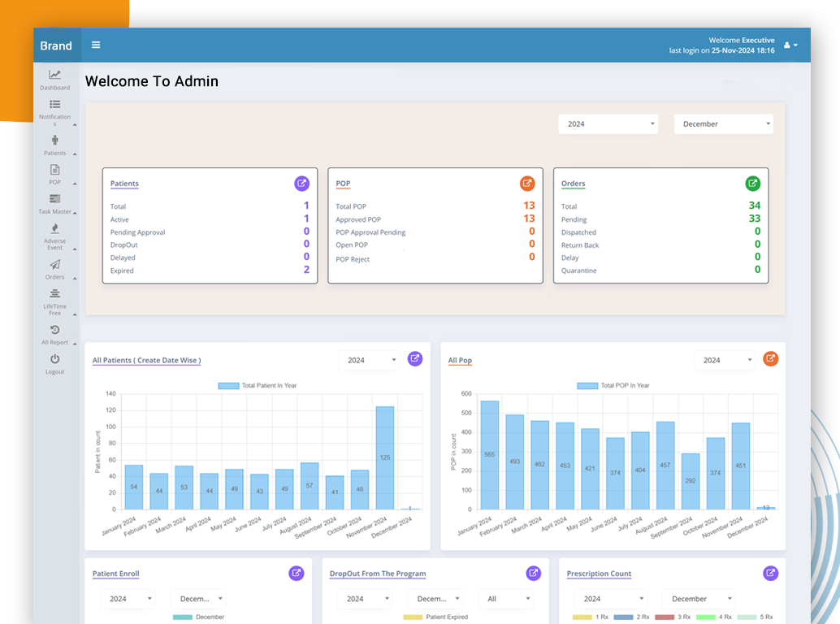Select the Orders label in sidebar menu
Image resolution: width=840 pixels, height=624 pixels.
point(54,277)
